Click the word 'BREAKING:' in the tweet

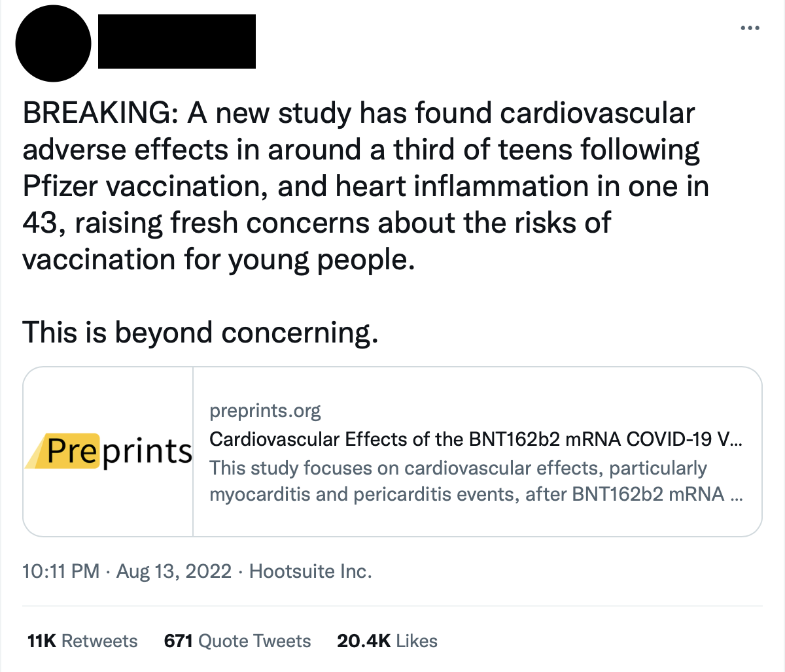97,114
